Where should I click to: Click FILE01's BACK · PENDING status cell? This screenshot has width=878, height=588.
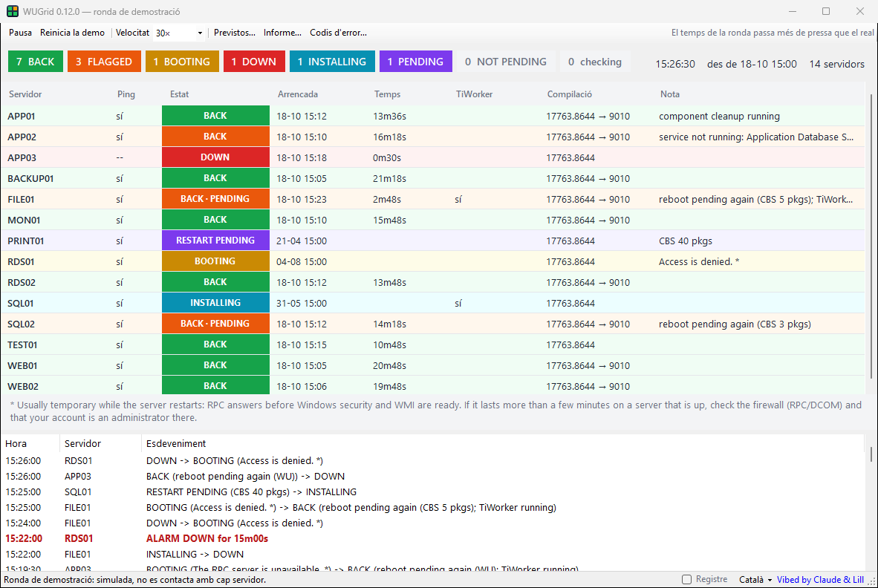click(215, 199)
